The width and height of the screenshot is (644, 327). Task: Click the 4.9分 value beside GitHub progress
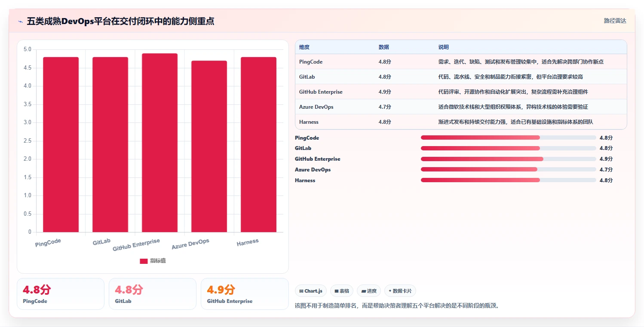tap(606, 159)
